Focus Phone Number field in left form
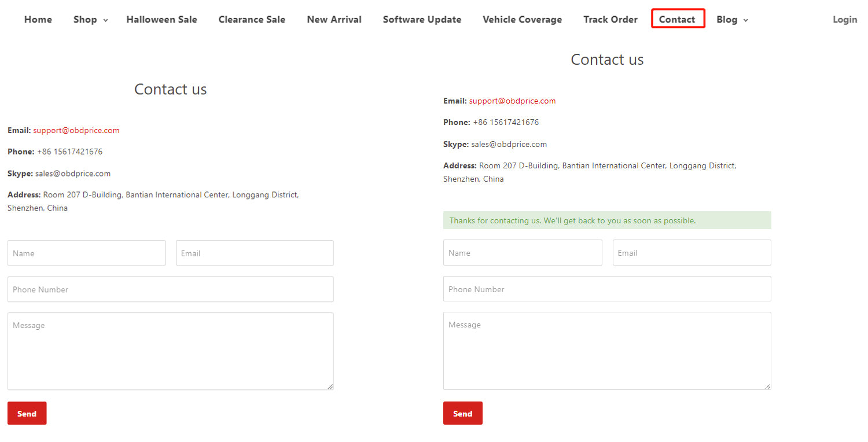868x442 pixels. [170, 289]
